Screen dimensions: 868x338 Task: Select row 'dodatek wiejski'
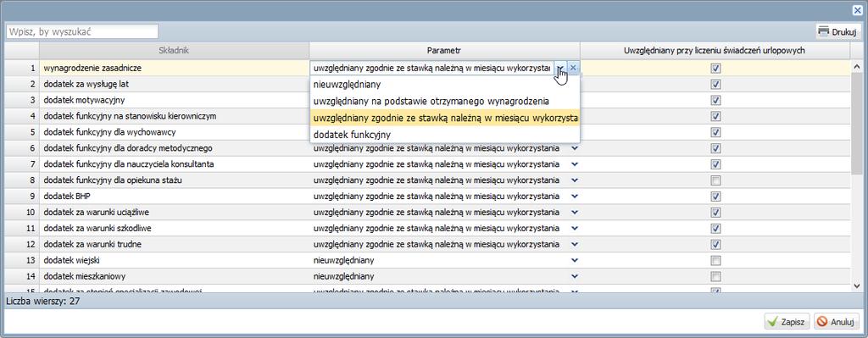coord(428,260)
